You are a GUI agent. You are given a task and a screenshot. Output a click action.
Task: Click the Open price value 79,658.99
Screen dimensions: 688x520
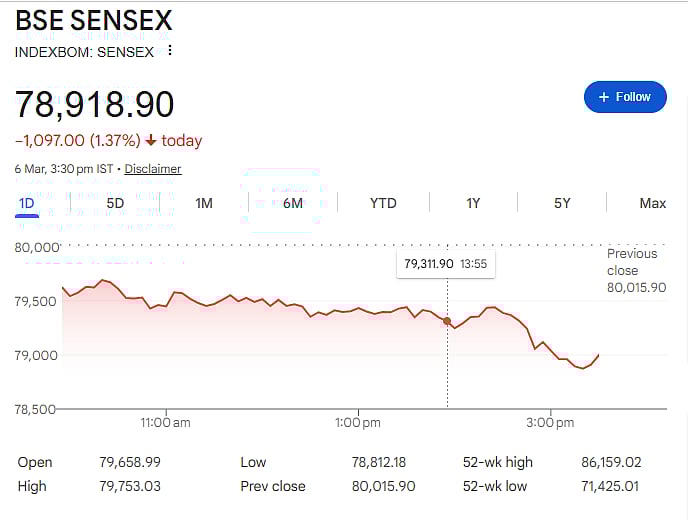click(x=132, y=462)
